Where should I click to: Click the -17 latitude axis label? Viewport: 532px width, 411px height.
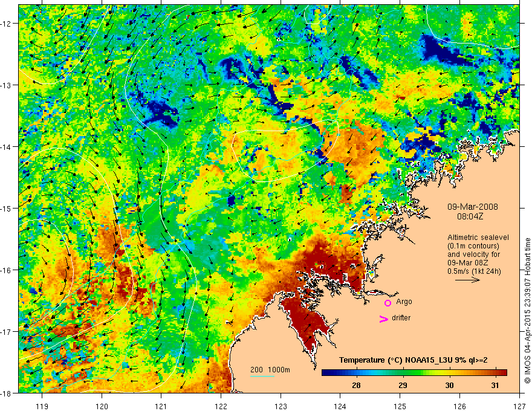click(6, 332)
